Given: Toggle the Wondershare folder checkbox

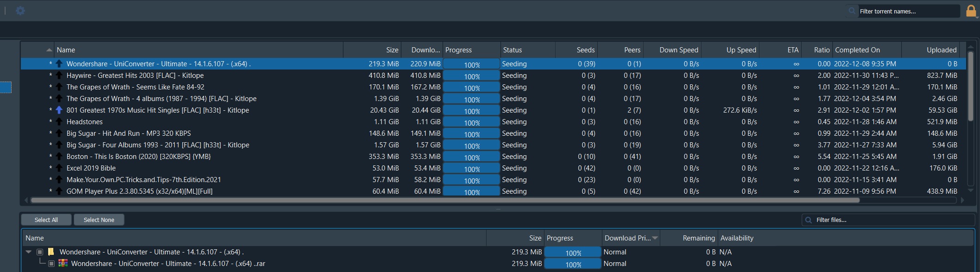Looking at the screenshot, I should coord(40,252).
